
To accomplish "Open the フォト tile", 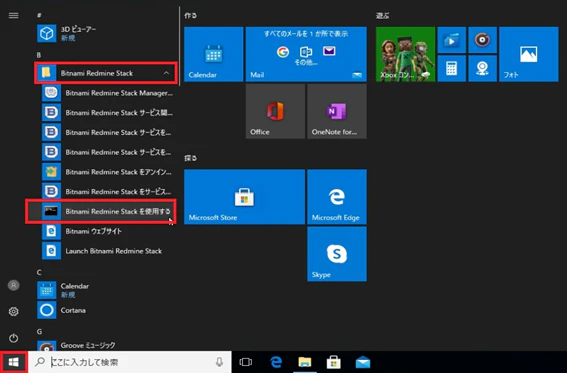I will tap(529, 54).
